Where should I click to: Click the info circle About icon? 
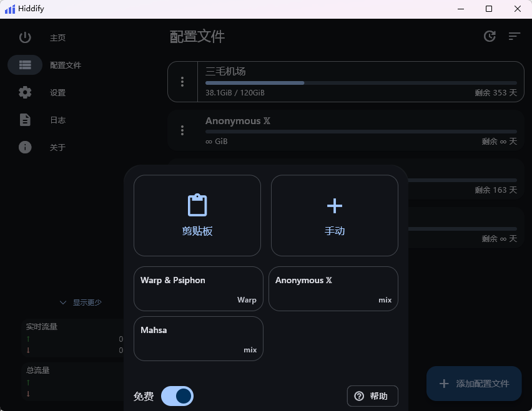[25, 147]
